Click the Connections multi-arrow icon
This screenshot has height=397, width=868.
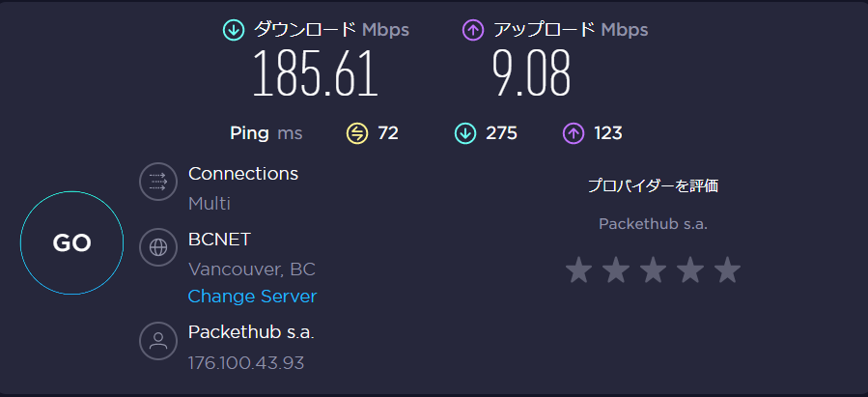(x=157, y=182)
